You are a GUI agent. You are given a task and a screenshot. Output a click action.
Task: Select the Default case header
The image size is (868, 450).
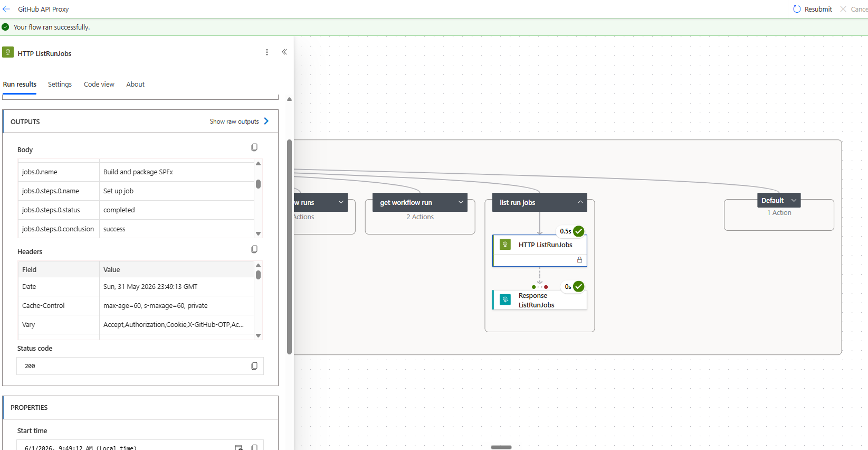click(779, 200)
